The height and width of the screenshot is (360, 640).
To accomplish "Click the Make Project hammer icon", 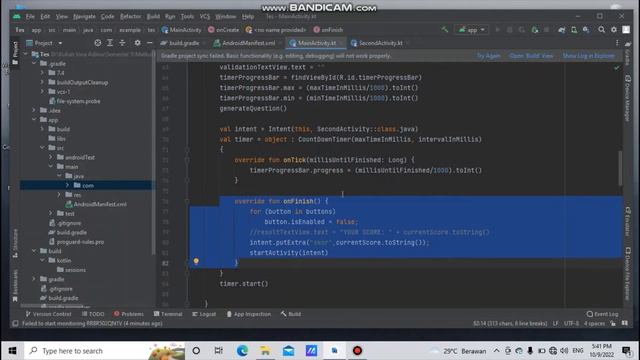I will pos(445,30).
